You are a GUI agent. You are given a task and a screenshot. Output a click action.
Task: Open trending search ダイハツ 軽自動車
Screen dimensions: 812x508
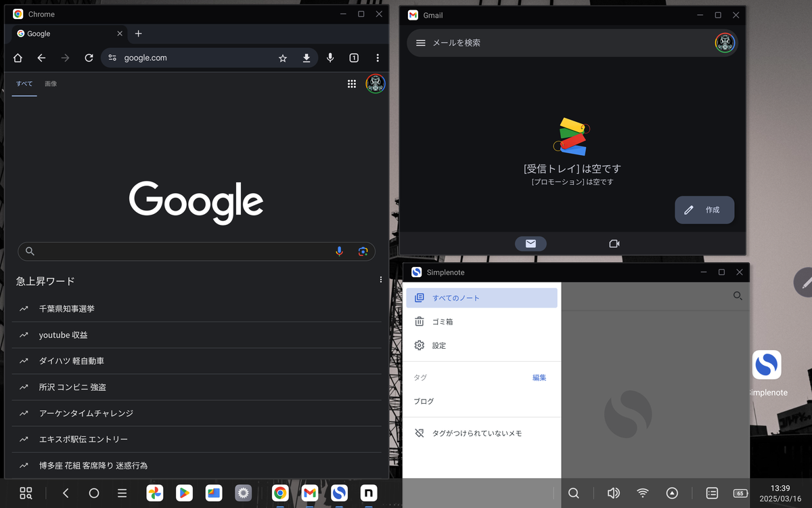tap(196, 361)
